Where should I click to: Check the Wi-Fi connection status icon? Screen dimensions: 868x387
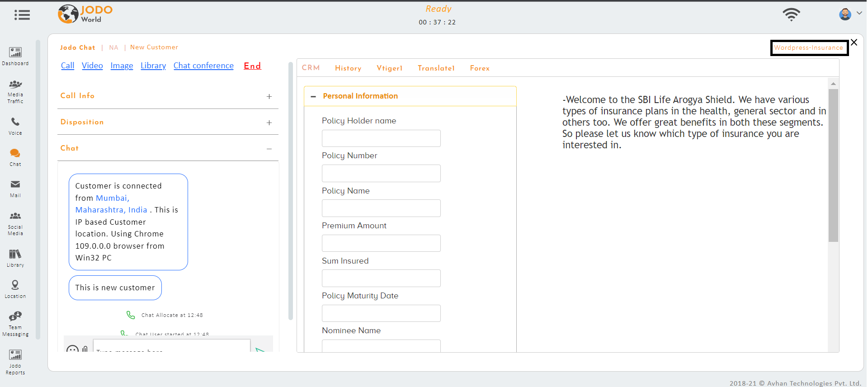[x=791, y=14]
